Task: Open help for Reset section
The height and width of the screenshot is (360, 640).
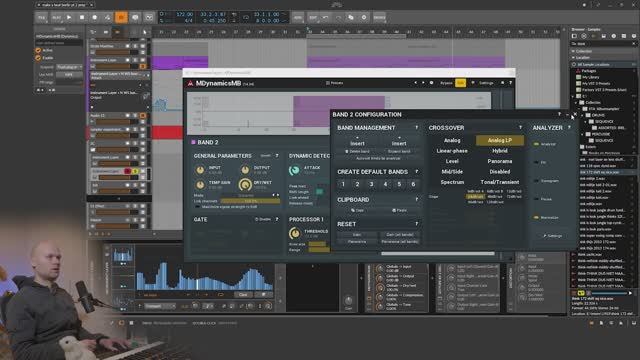Action: tap(417, 224)
